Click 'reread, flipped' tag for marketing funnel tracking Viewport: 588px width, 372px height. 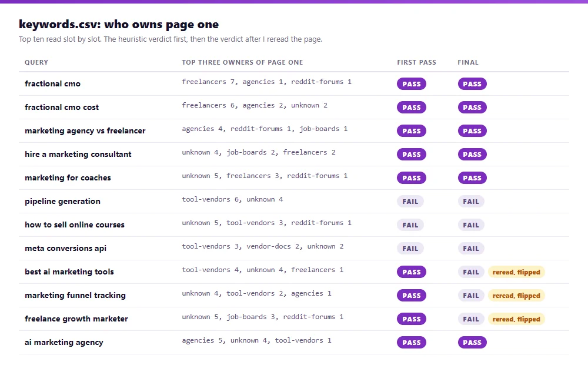coord(516,296)
